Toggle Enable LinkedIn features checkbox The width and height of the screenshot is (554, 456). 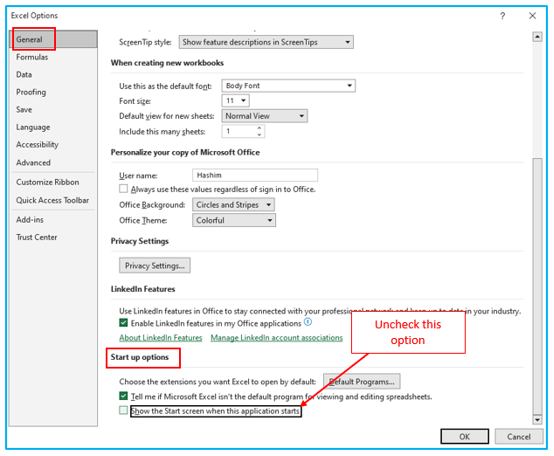tap(123, 322)
